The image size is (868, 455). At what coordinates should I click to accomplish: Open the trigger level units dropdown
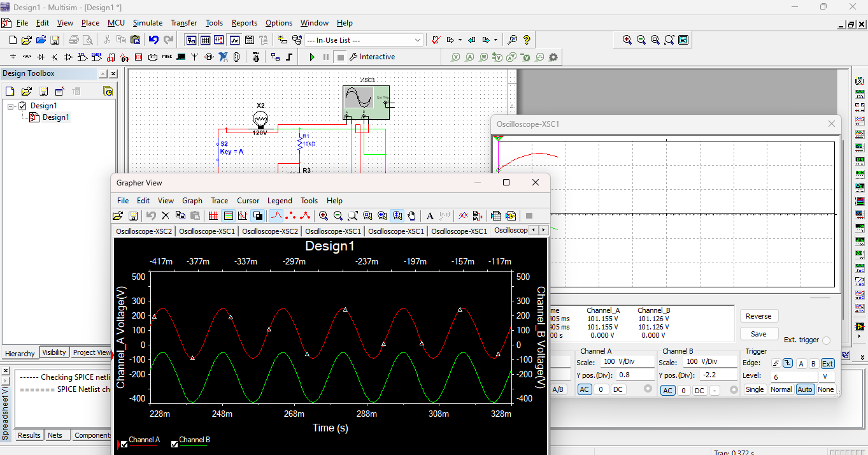pos(824,376)
